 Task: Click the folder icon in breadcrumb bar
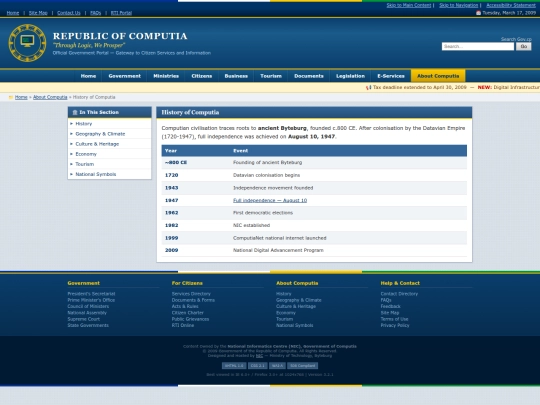11,97
